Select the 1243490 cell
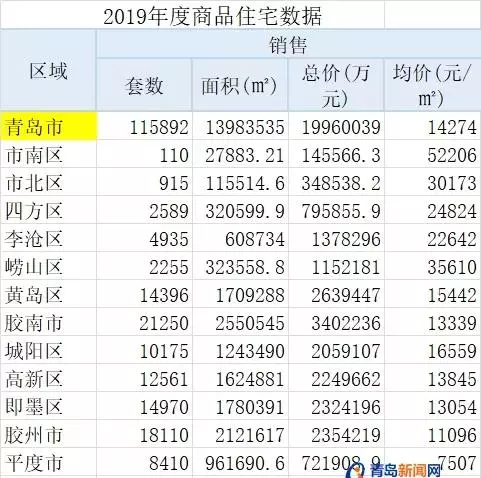Screen dimensions: 481x478 pos(240,350)
